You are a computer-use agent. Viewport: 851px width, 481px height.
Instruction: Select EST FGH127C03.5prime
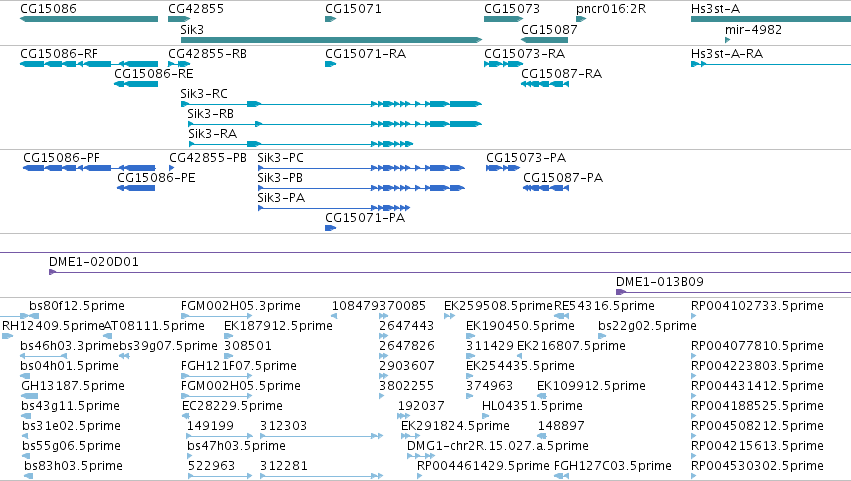(x=613, y=467)
